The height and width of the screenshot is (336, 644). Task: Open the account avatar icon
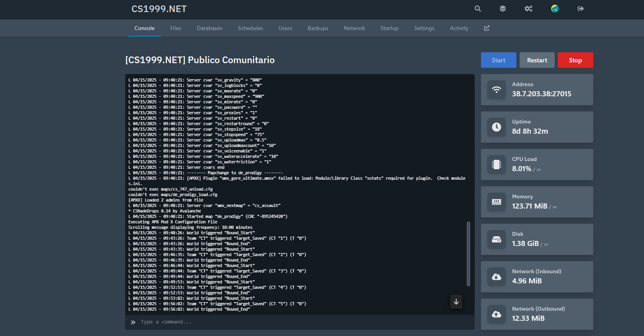(x=555, y=9)
